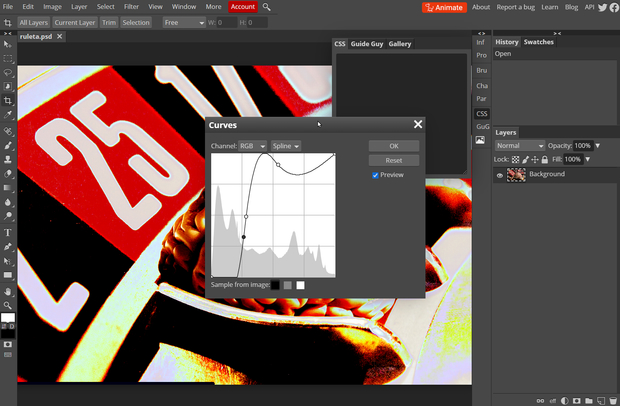The image size is (620, 406).
Task: Hide the Background layer via eye icon
Action: [x=500, y=175]
